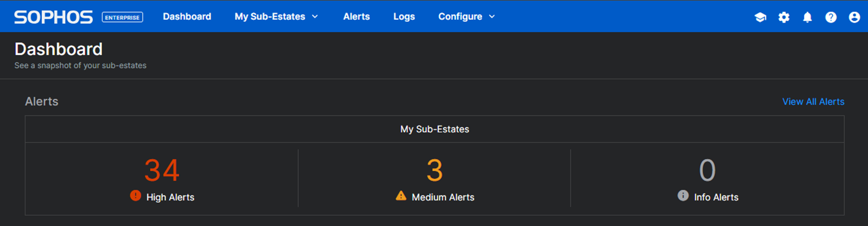Select the 0 Info Alerts count
Image resolution: width=868 pixels, height=226 pixels.
point(707,170)
